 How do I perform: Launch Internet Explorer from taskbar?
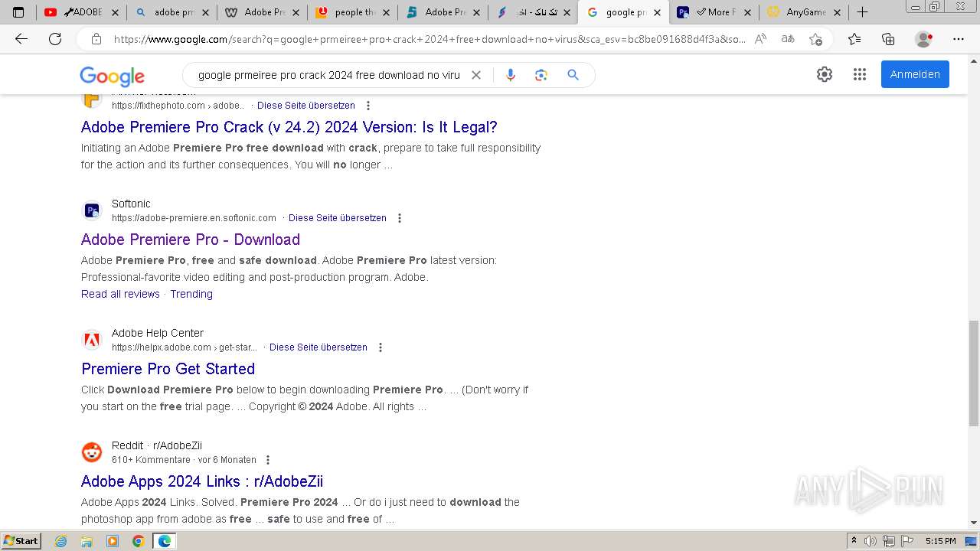[x=60, y=541]
